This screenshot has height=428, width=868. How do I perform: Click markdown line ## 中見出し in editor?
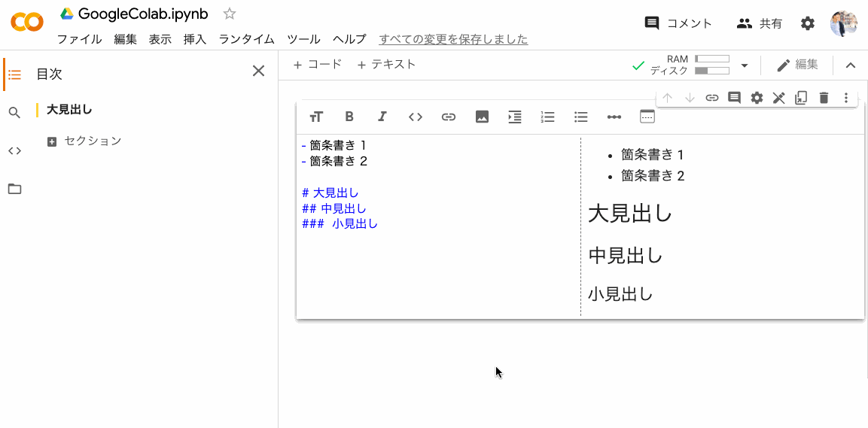pyautogui.click(x=333, y=208)
